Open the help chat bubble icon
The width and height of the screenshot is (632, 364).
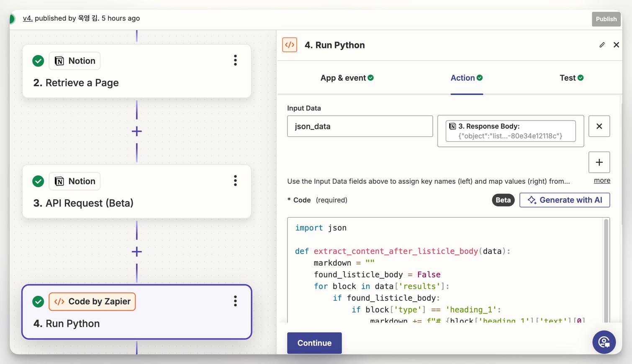pyautogui.click(x=604, y=342)
